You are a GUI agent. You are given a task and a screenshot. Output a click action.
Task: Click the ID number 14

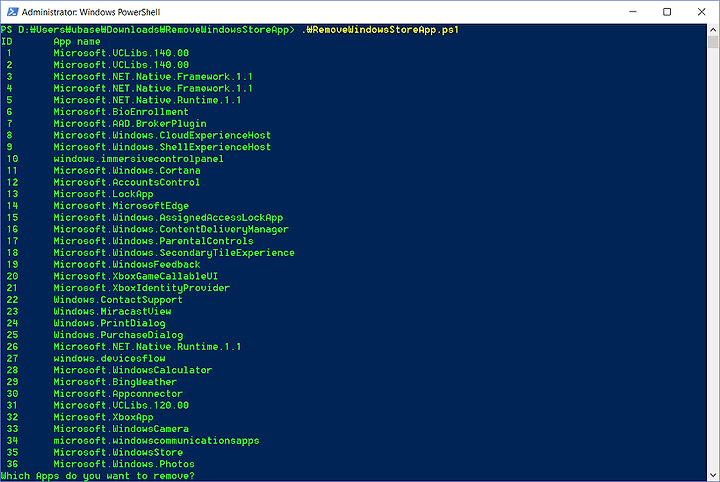point(12,206)
